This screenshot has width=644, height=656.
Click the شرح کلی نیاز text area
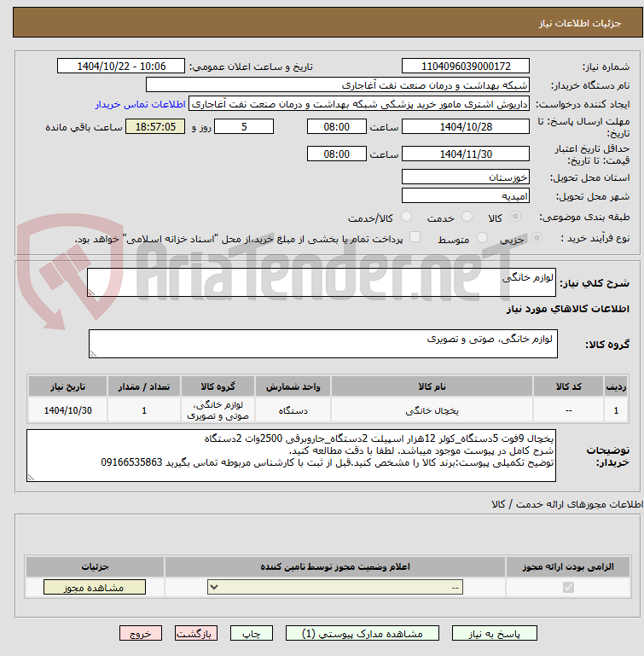pos(322,282)
